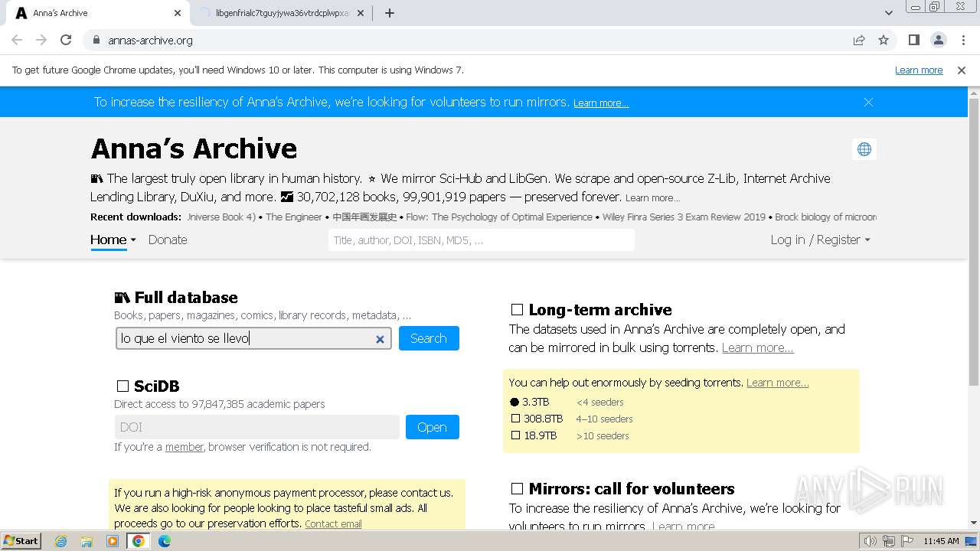Click Learn more after 'preserved forever'
The width and height of the screenshot is (980, 551).
pyautogui.click(x=652, y=197)
